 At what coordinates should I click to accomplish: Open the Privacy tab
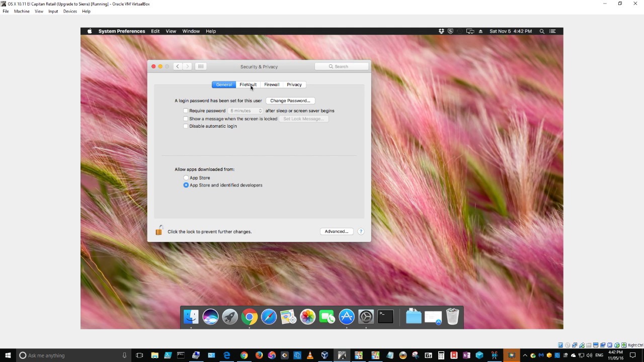(294, 84)
